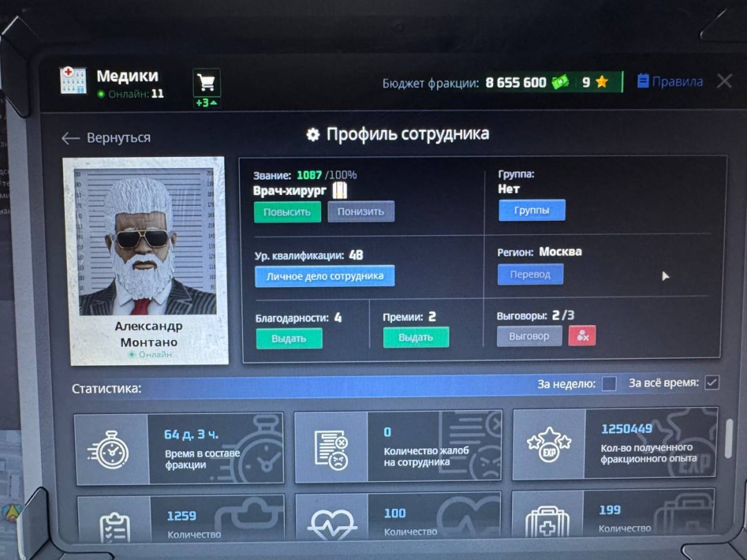The width and height of the screenshot is (747, 560).
Task: Click the Медики faction hospital icon
Action: tap(73, 81)
